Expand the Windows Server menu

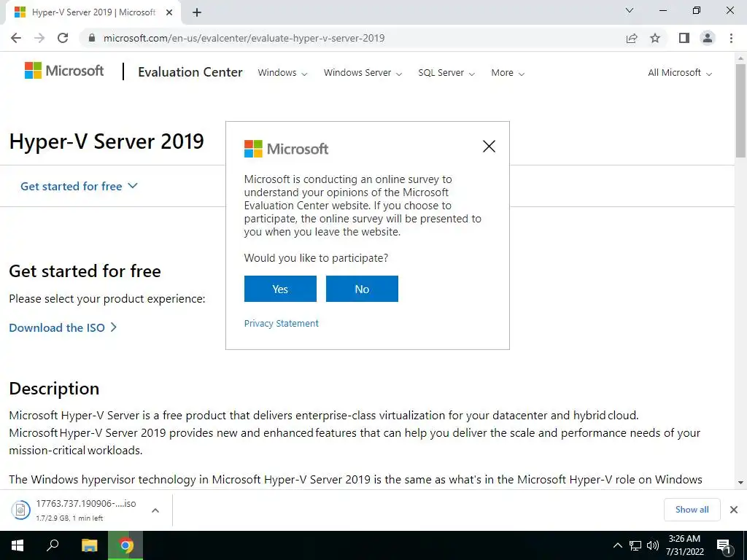(x=363, y=73)
